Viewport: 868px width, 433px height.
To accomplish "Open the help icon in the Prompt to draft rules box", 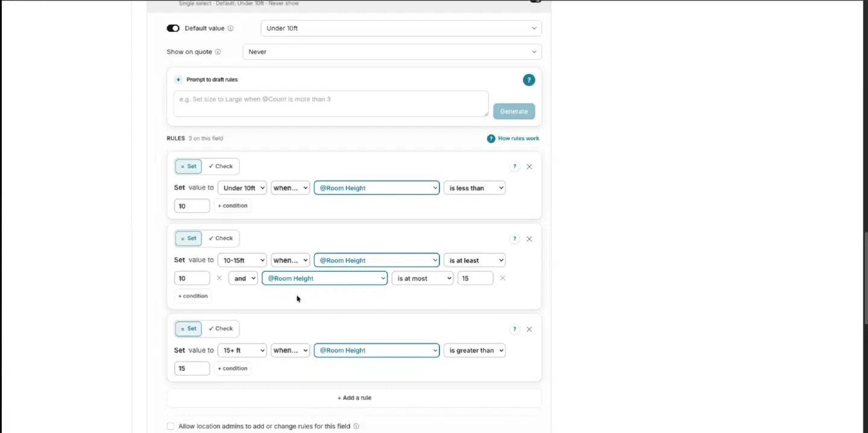I will pyautogui.click(x=529, y=79).
